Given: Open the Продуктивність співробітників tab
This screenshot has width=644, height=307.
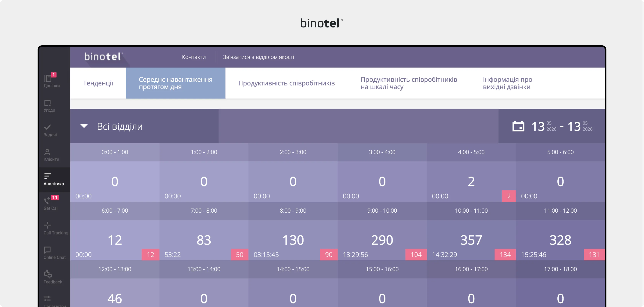Looking at the screenshot, I should click(x=286, y=83).
